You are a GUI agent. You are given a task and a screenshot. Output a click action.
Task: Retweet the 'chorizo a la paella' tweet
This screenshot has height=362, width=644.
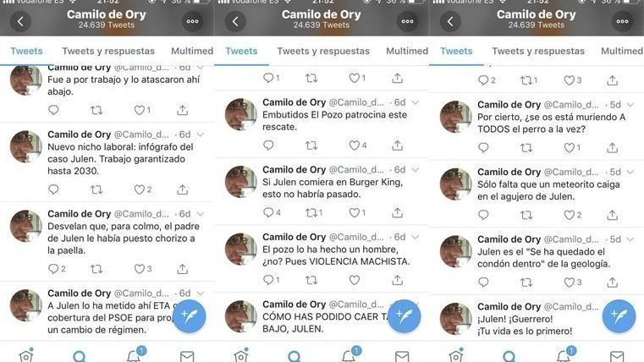(x=96, y=269)
